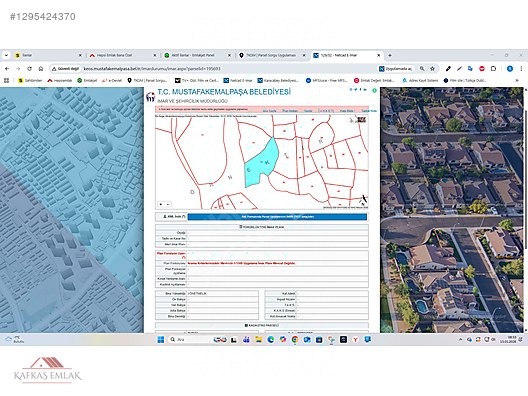Bookmark this page with the star icon

[433, 69]
